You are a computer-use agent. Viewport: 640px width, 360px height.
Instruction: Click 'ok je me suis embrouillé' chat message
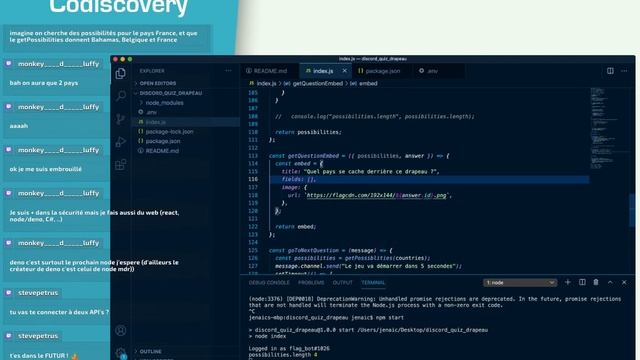(x=45, y=169)
